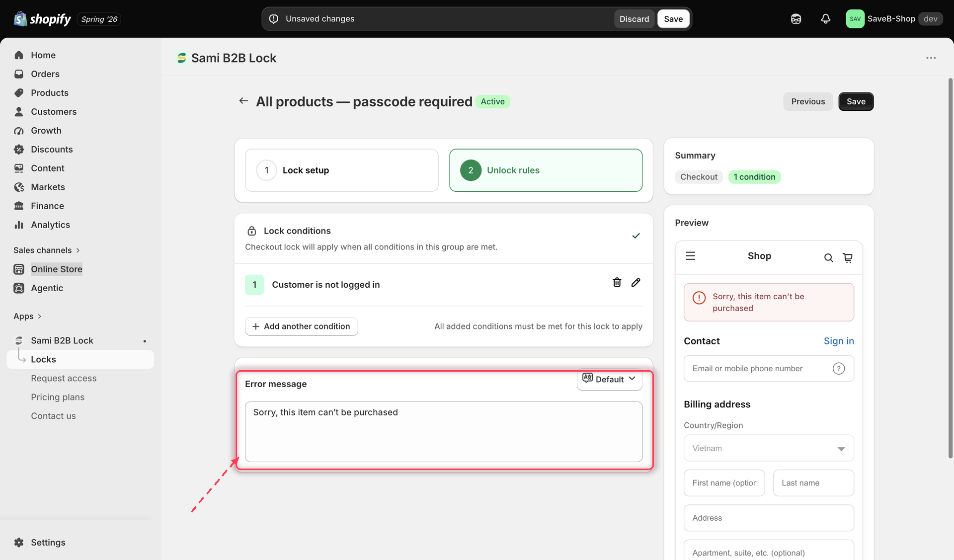Click the Sign in link in the preview
Image resolution: width=954 pixels, height=560 pixels.
[x=839, y=341]
